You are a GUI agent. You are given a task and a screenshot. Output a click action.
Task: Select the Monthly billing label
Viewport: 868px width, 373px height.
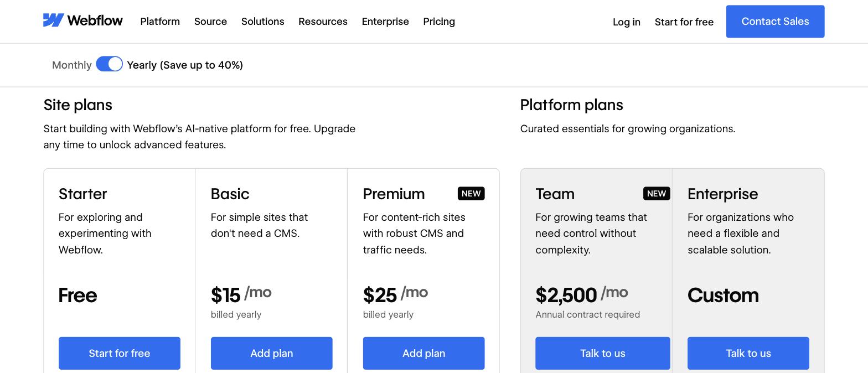click(72, 65)
